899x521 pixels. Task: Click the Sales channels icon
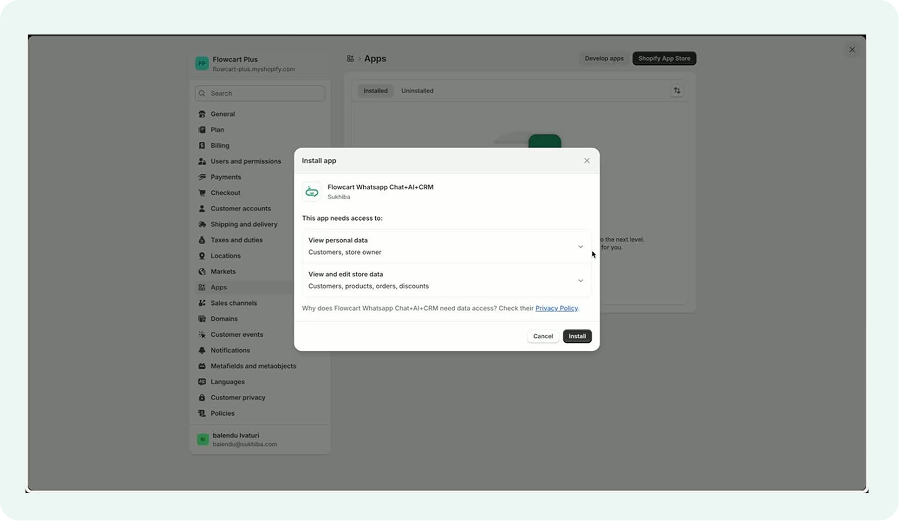[x=202, y=303]
